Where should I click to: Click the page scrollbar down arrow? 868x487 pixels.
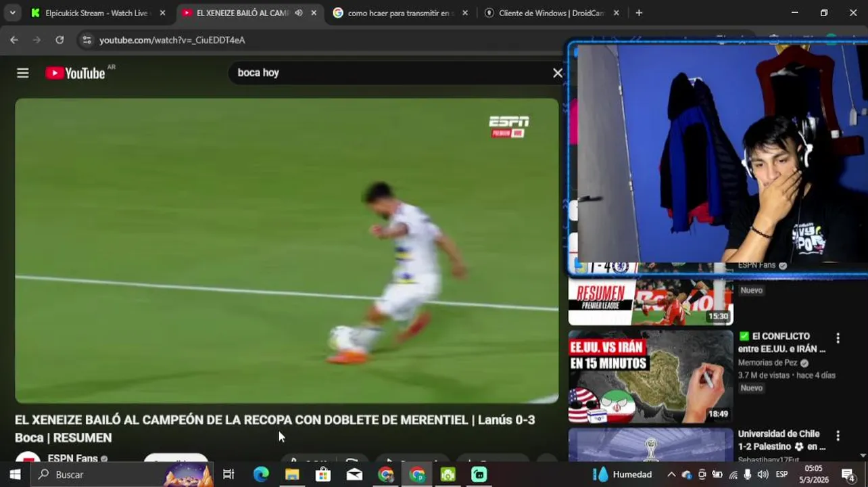pyautogui.click(x=863, y=457)
